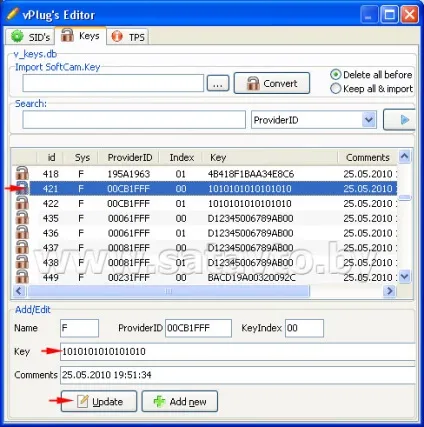The image size is (424, 427).
Task: Click the padlock icon of row 418
Action: click(22, 173)
